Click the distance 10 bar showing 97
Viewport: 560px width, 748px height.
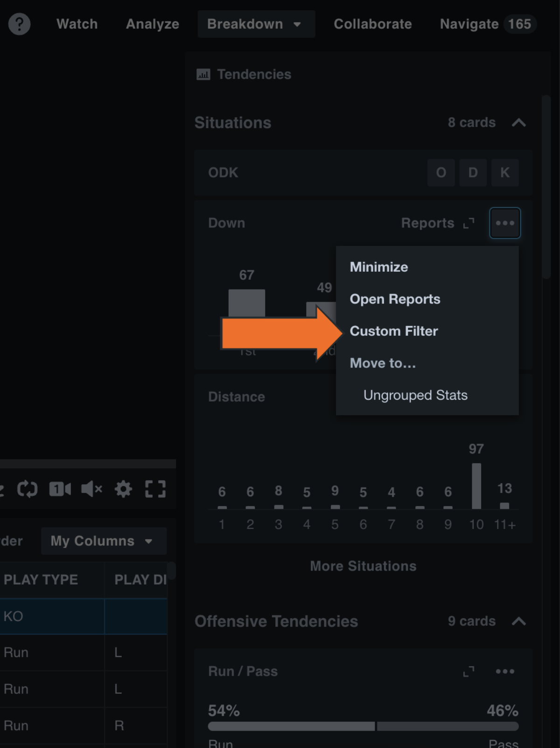476,486
